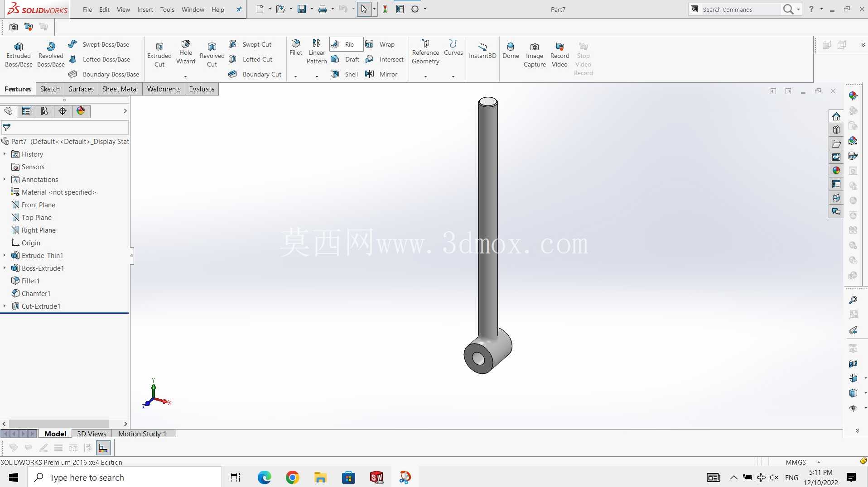Screen dimensions: 868x487
Task: Select the Fillet1 feature
Action: (26, 281)
